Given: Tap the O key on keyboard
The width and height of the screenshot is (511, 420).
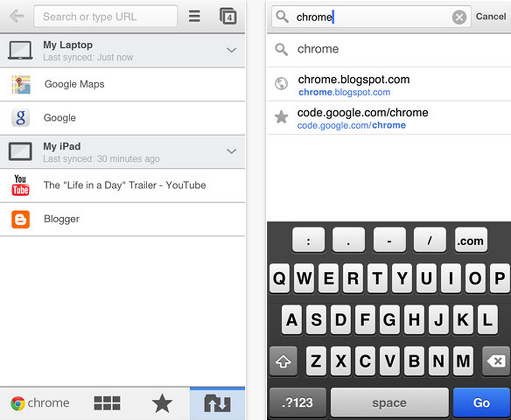Looking at the screenshot, I should (x=475, y=278).
